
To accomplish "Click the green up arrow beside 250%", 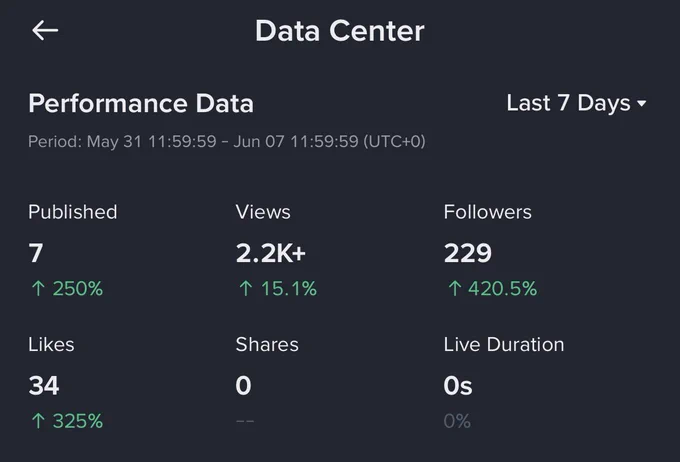I will [x=38, y=288].
